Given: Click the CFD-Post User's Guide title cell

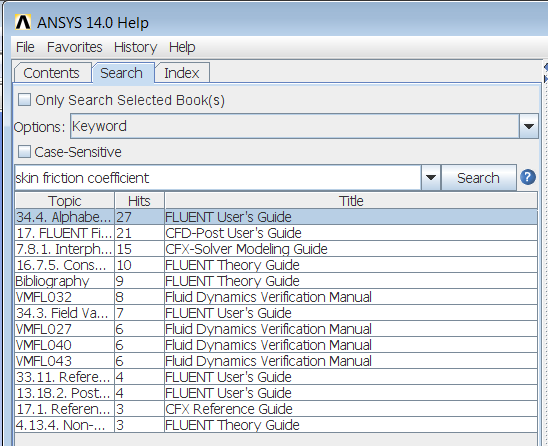Looking at the screenshot, I should (x=351, y=233).
